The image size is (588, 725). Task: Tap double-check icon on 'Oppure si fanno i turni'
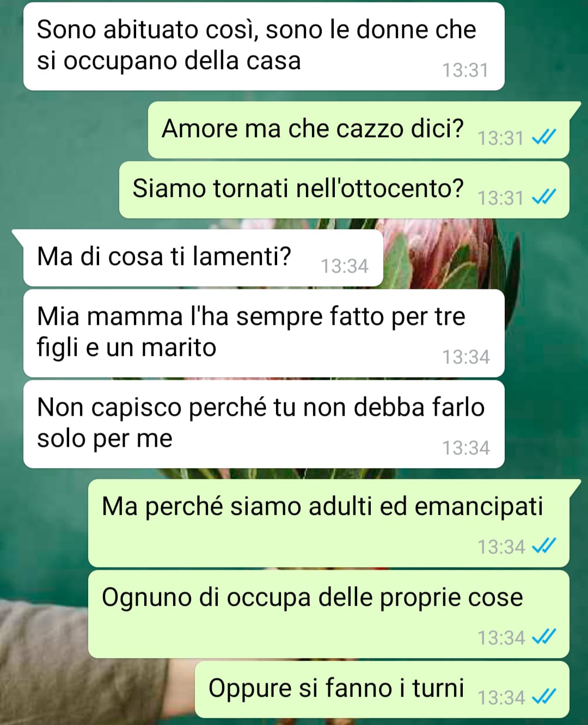click(x=543, y=697)
